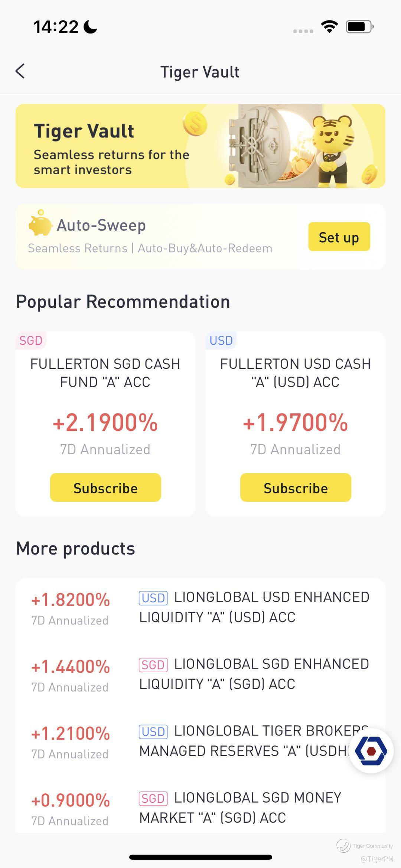Viewport: 401px width, 868px height.
Task: Tap the Auto-Sweep piggy bank icon
Action: [x=40, y=223]
